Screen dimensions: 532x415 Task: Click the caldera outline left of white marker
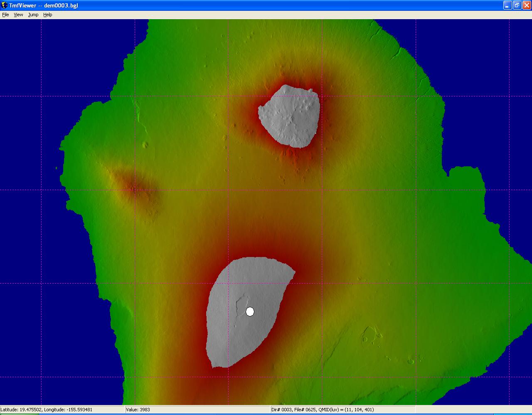240,306
